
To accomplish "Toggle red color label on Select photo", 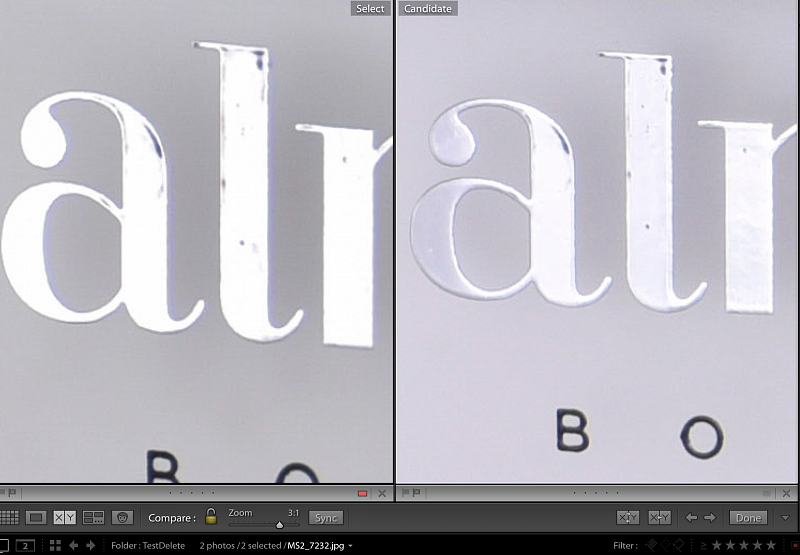I will pyautogui.click(x=363, y=493).
